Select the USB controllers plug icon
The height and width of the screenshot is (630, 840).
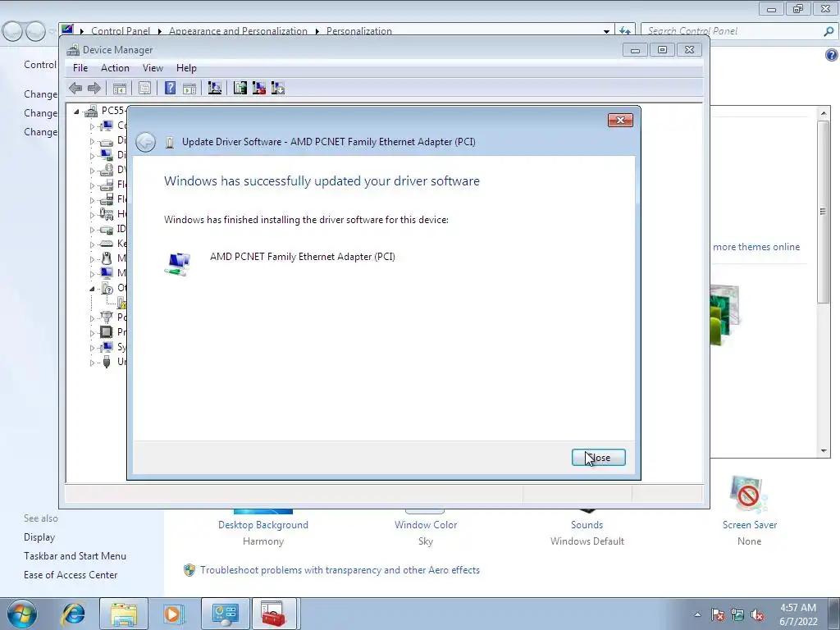pyautogui.click(x=106, y=362)
